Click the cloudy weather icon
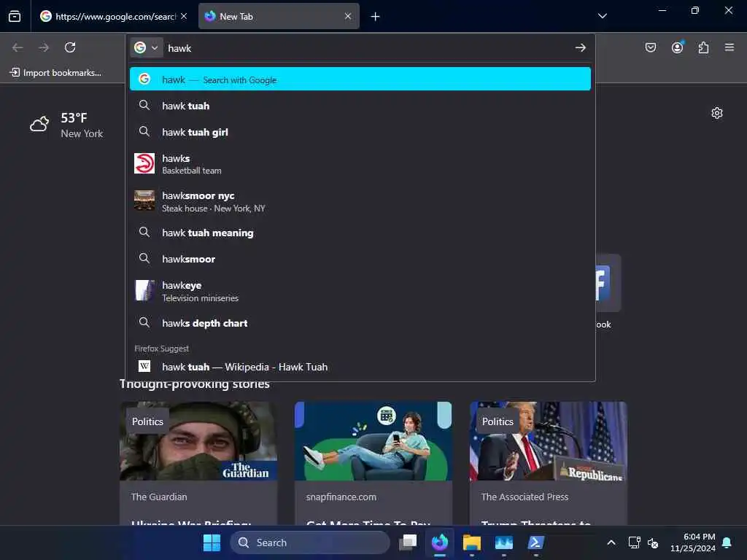The height and width of the screenshot is (560, 747). [39, 124]
